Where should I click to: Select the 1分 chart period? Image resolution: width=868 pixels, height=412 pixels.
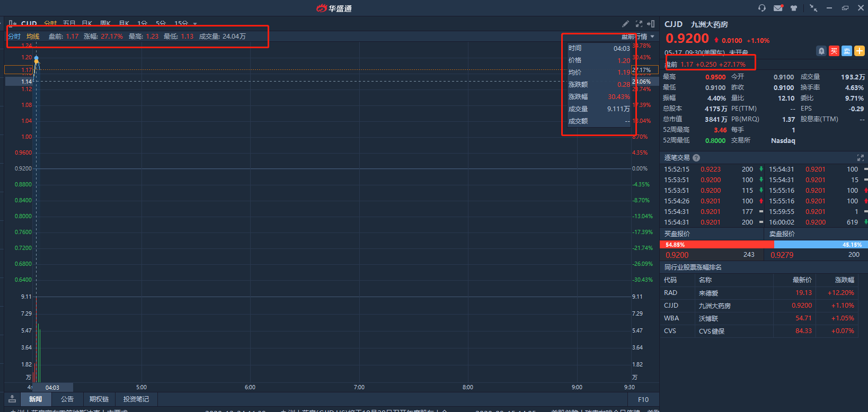[x=142, y=24]
